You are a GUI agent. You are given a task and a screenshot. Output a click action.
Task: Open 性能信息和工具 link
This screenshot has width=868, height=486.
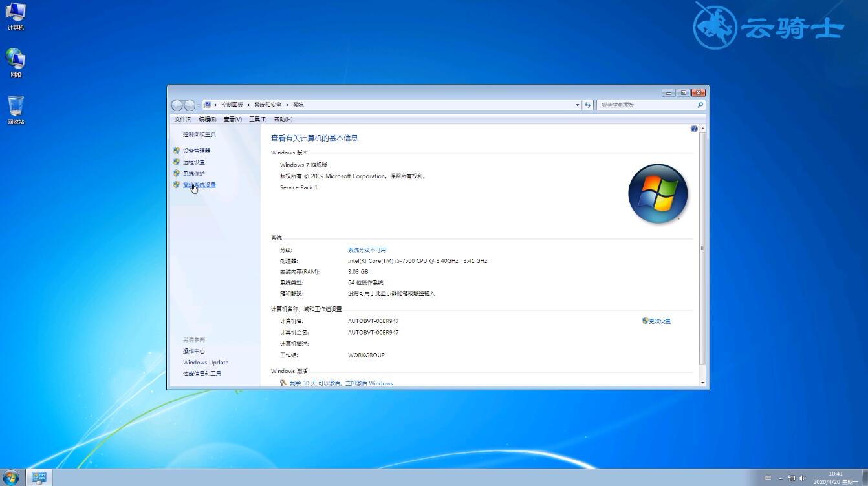(x=202, y=374)
